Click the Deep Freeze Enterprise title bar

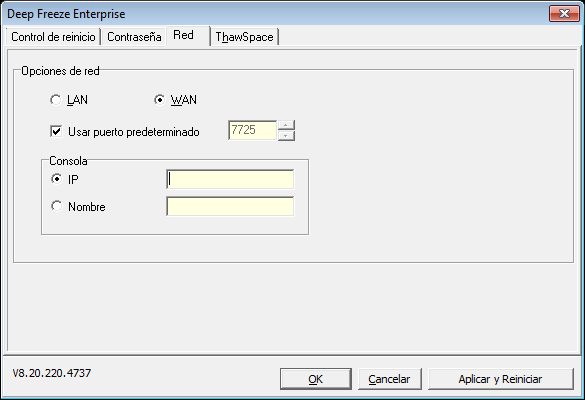pyautogui.click(x=276, y=14)
